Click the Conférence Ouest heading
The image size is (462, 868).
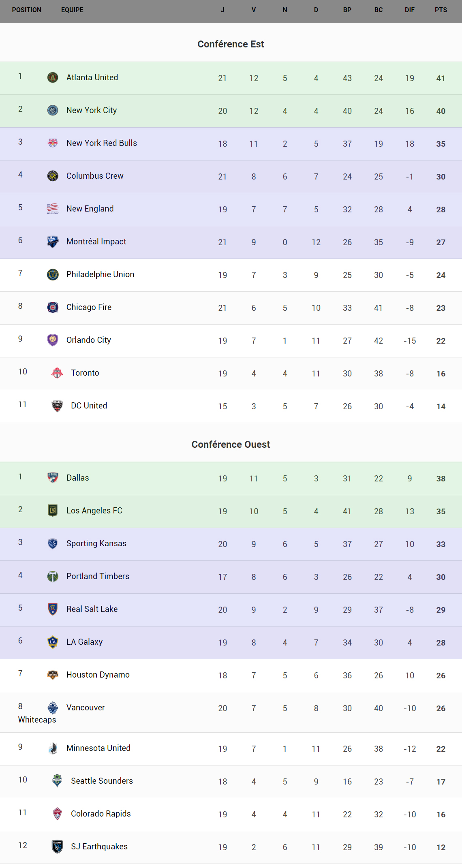[x=231, y=445]
